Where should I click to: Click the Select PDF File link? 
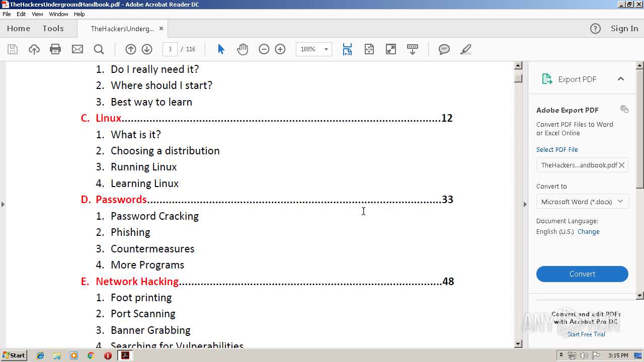point(557,149)
